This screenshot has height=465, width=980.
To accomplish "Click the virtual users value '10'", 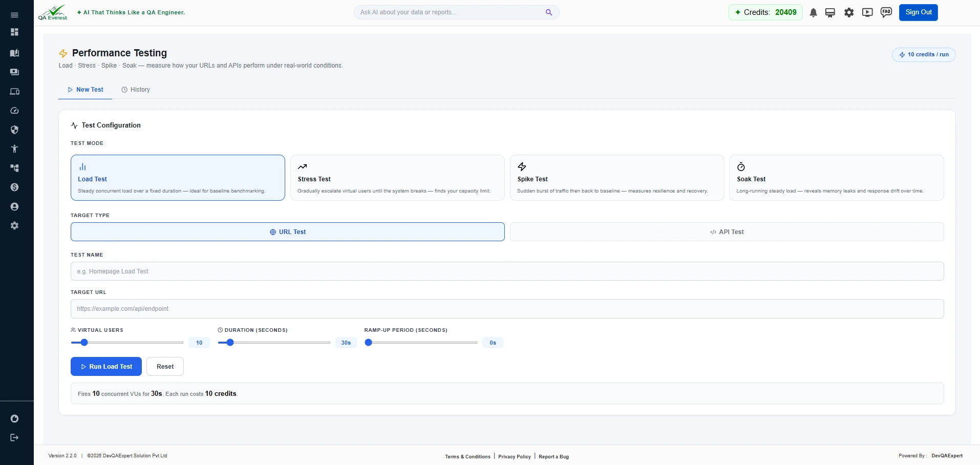I will coord(199,343).
